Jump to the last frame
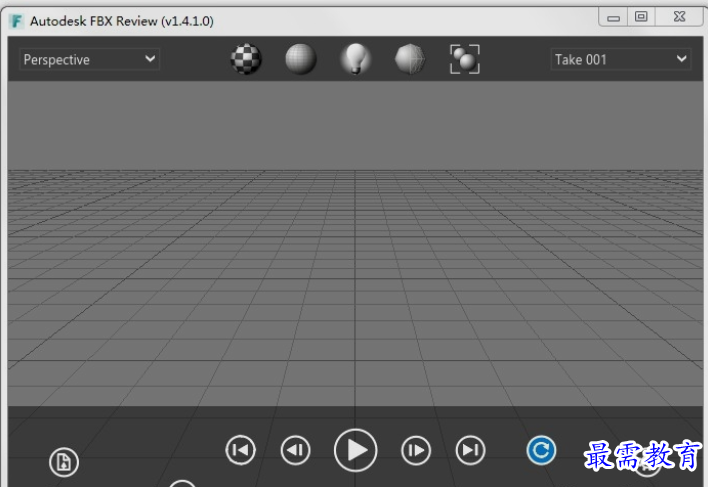This screenshot has width=708, height=487. click(x=470, y=451)
